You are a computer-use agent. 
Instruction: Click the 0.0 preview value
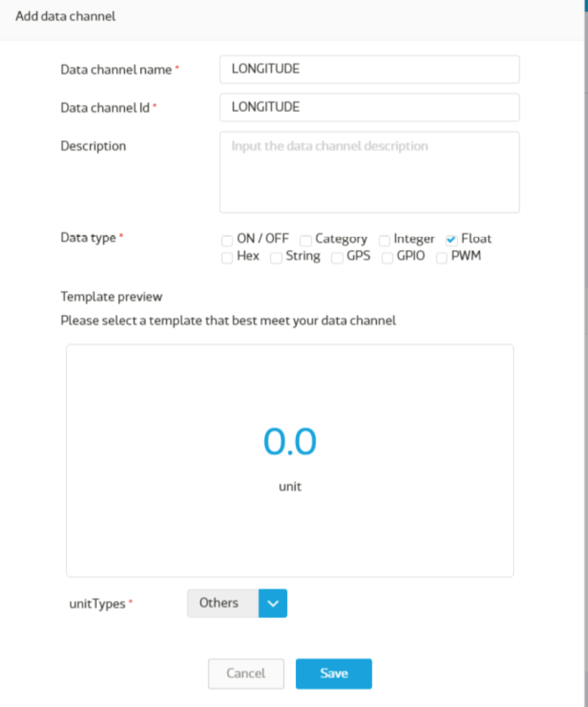point(290,441)
